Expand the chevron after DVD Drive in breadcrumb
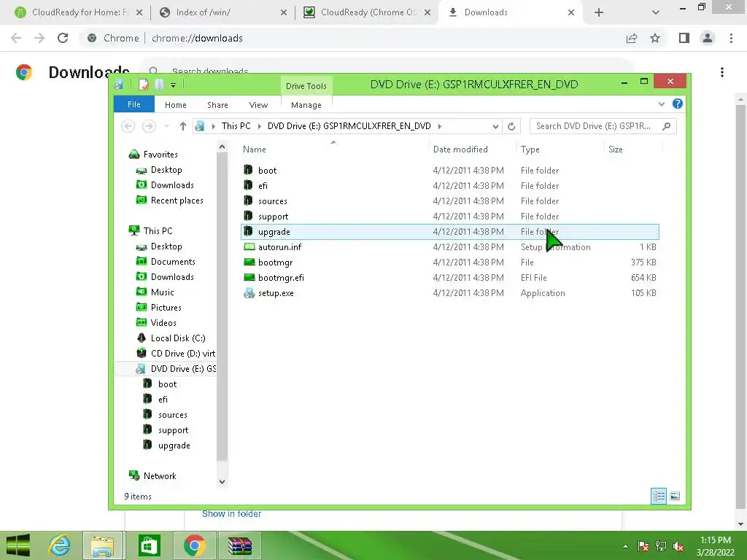This screenshot has height=560, width=747. [x=439, y=126]
